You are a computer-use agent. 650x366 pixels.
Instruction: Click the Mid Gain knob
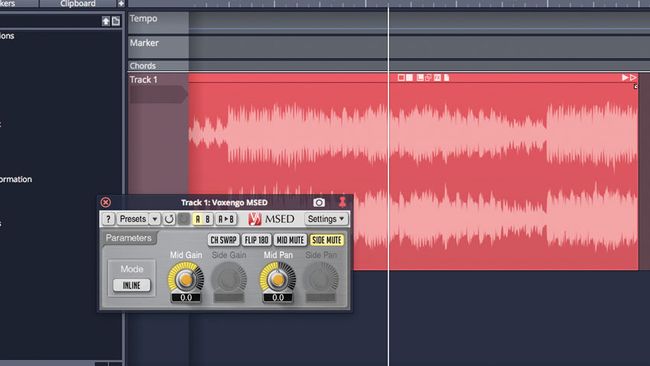point(186,279)
